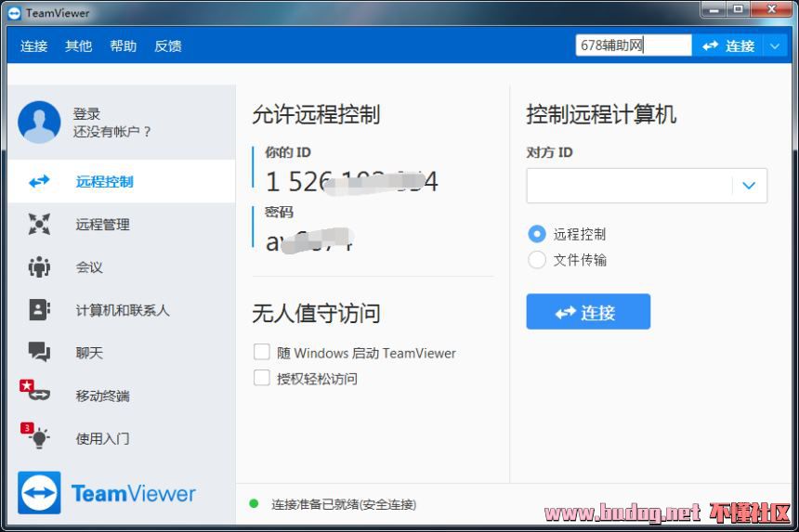Click the 连接准备已就绪(安全连接) status text
This screenshot has height=532, width=799.
pyautogui.click(x=344, y=504)
